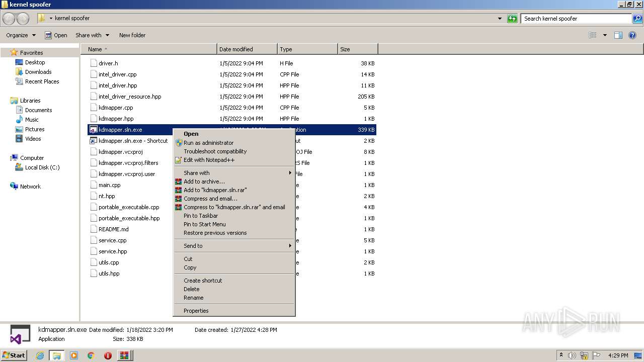Select kdmapper.sln.exe - Shortcut file
Screen dimensions: 644x362
coord(133,141)
